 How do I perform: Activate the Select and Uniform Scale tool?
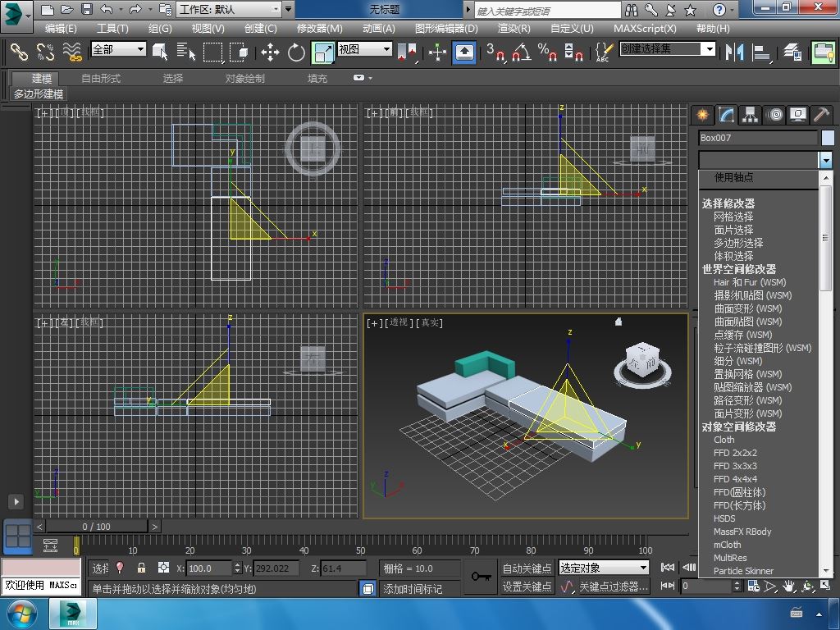(x=323, y=52)
